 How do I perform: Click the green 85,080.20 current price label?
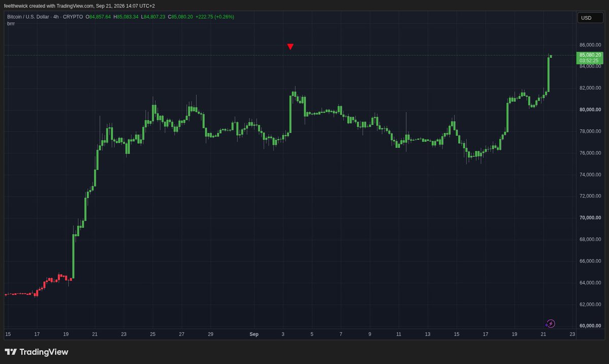coord(590,55)
